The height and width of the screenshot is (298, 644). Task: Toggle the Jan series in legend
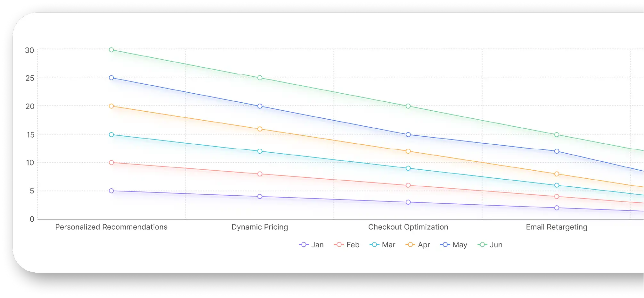(311, 245)
